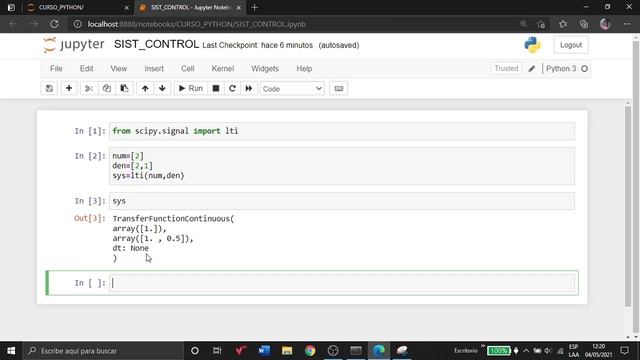This screenshot has height=360, width=640.
Task: Open the Insert menu
Action: click(154, 69)
